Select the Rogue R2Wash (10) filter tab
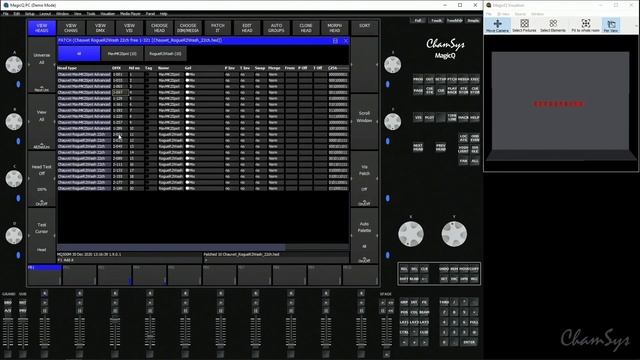Screen dimensions: 640x360 tap(165, 53)
